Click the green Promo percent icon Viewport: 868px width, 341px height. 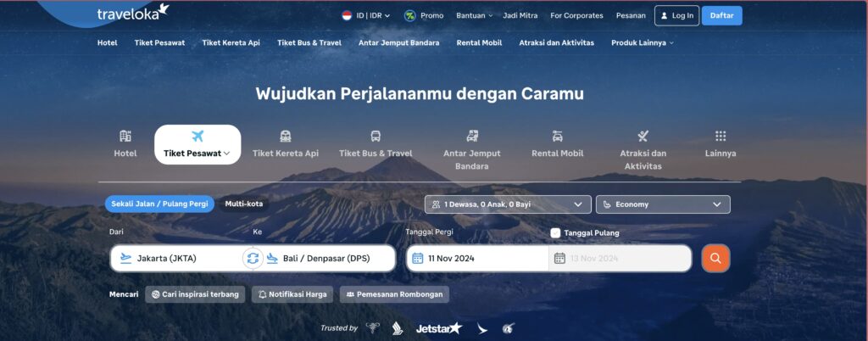409,15
